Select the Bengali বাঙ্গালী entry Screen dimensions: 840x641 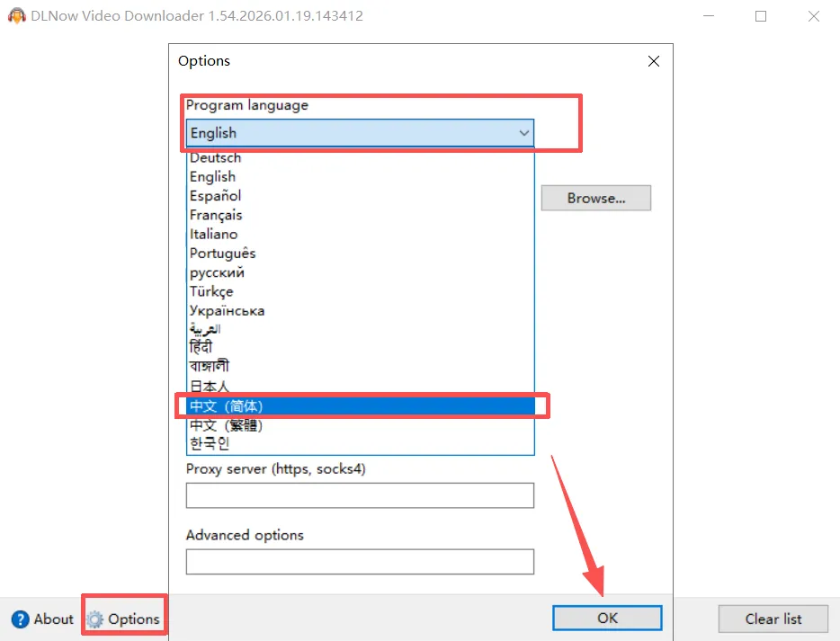tap(361, 366)
